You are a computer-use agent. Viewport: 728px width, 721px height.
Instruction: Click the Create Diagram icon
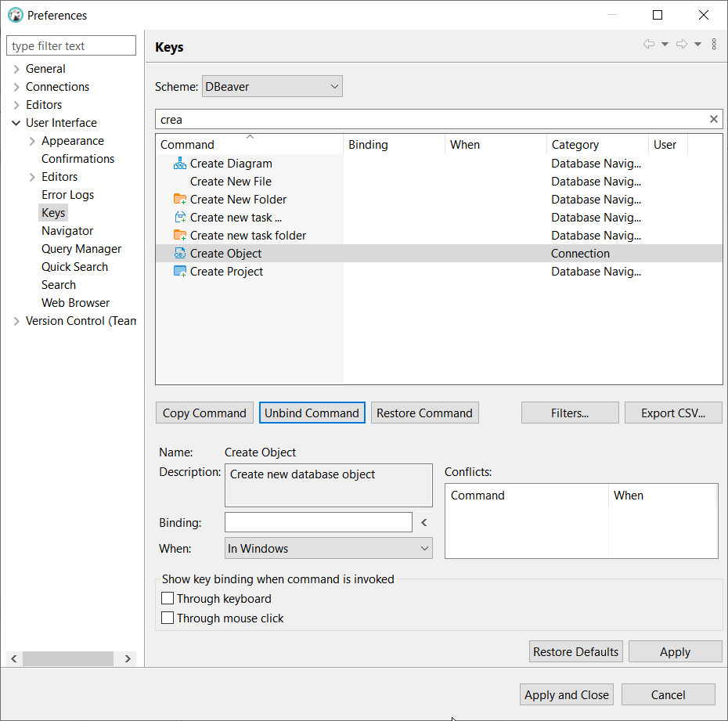182,163
